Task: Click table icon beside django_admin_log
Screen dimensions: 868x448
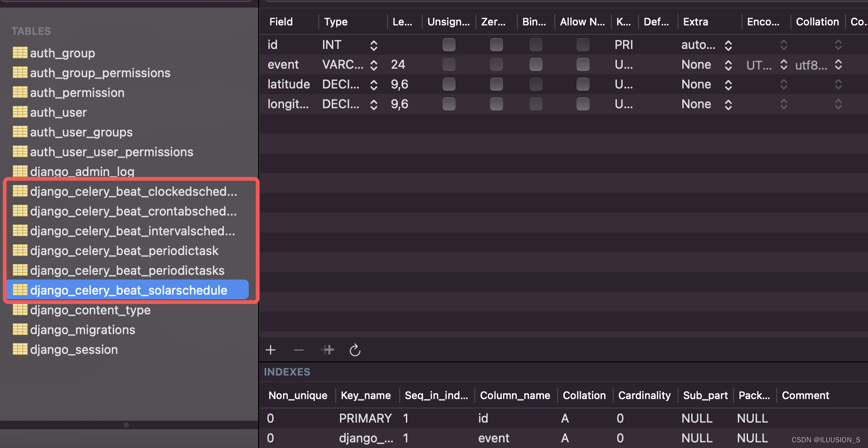Action: click(x=20, y=171)
